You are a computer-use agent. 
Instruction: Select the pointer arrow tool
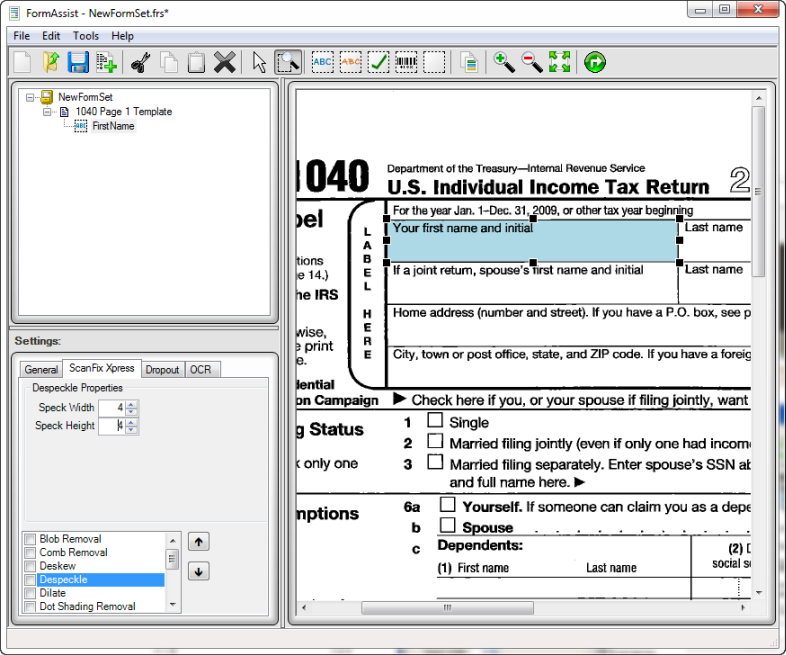pyautogui.click(x=259, y=63)
